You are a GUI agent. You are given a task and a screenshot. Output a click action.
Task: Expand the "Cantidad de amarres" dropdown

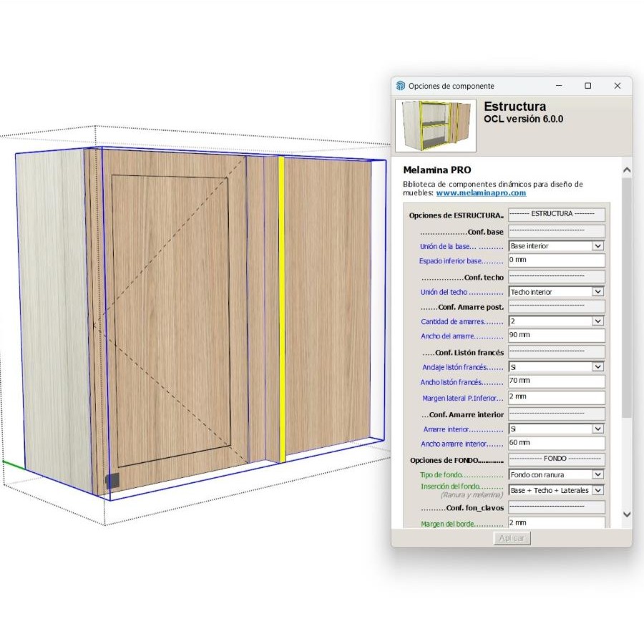click(x=598, y=321)
